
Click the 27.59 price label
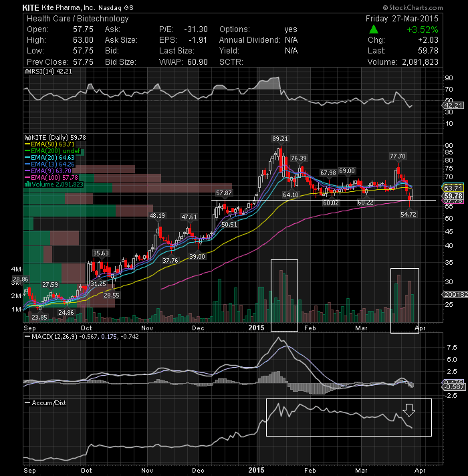pyautogui.click(x=50, y=284)
